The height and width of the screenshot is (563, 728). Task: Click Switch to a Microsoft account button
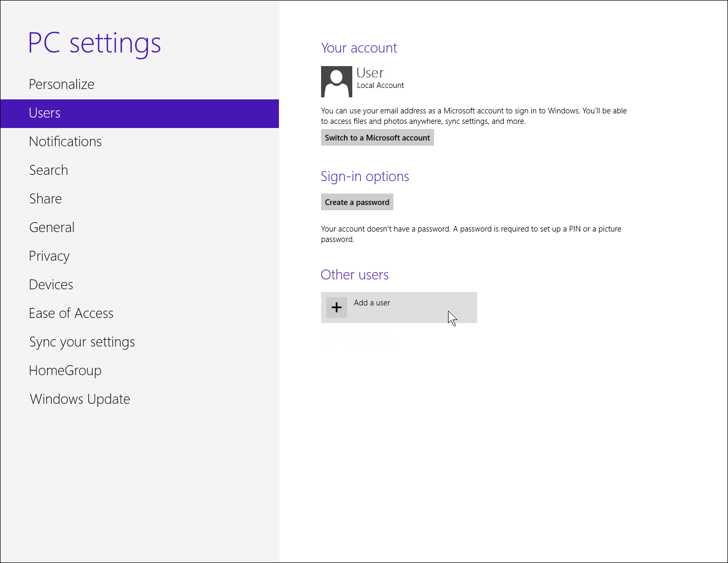(377, 137)
